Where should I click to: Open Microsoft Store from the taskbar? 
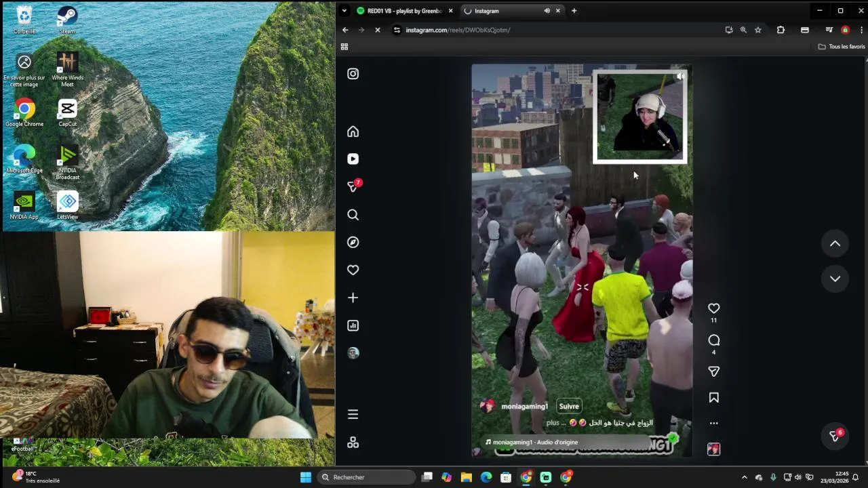(506, 477)
